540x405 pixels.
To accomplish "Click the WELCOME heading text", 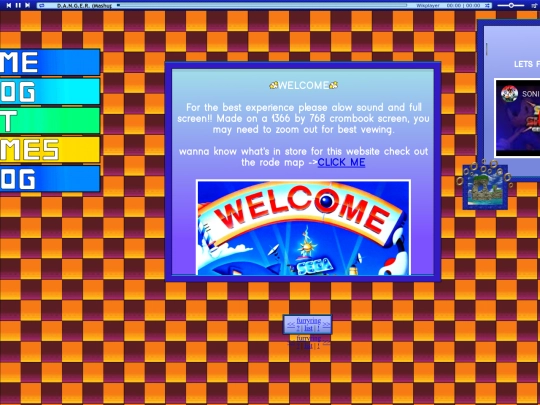I will coord(303,85).
